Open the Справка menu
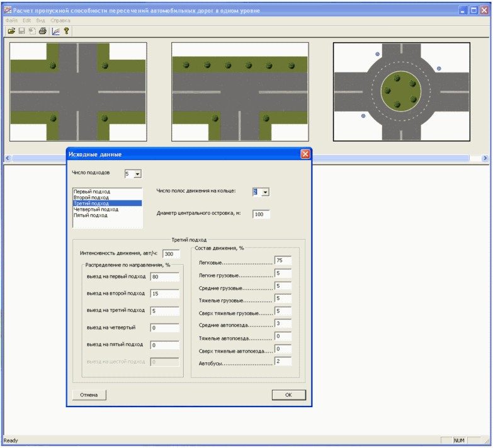 [x=60, y=20]
